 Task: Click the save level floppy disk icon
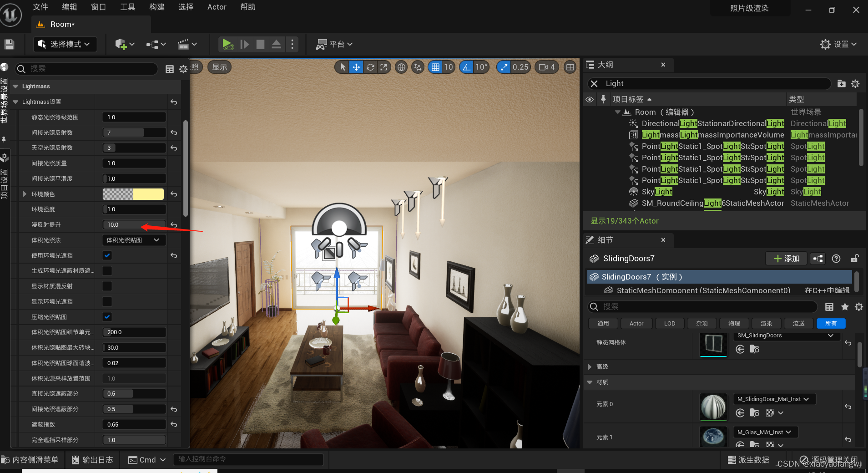pyautogui.click(x=9, y=44)
